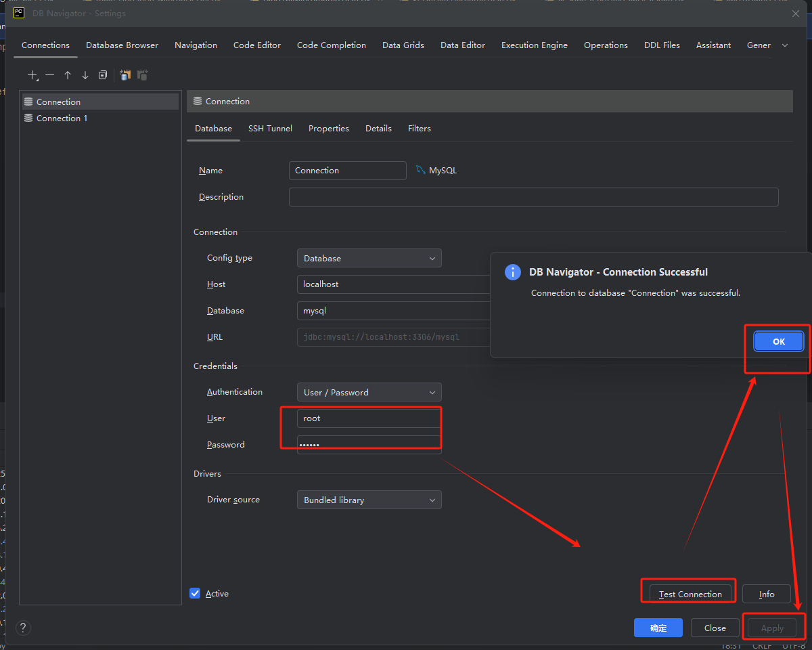Focus the Database field showing mysql
This screenshot has width=812, height=650.
point(394,311)
